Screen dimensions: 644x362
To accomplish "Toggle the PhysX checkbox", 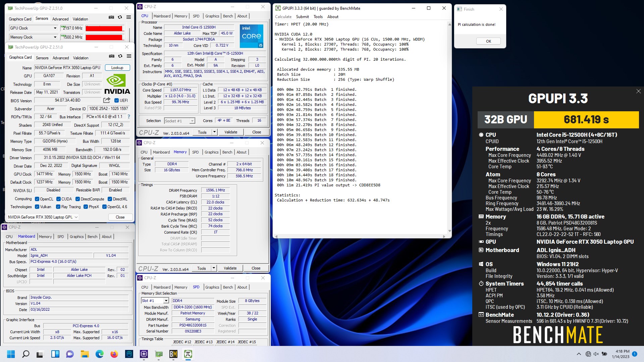I will point(86,207).
